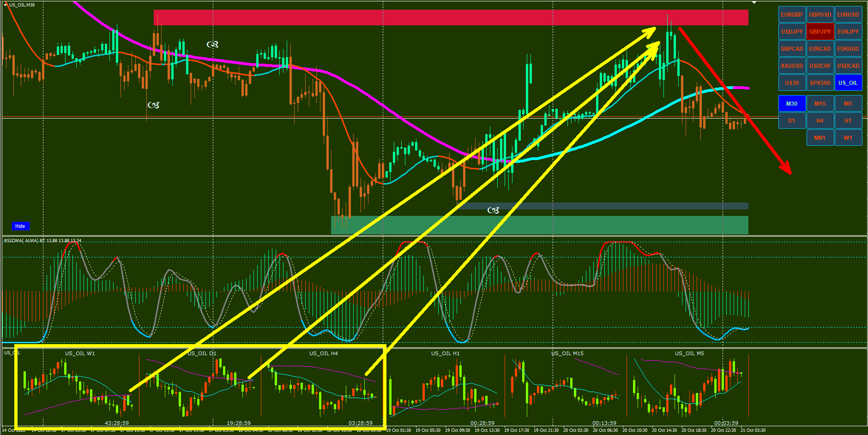Click the US_OIL H4 mini chart

[323, 387]
